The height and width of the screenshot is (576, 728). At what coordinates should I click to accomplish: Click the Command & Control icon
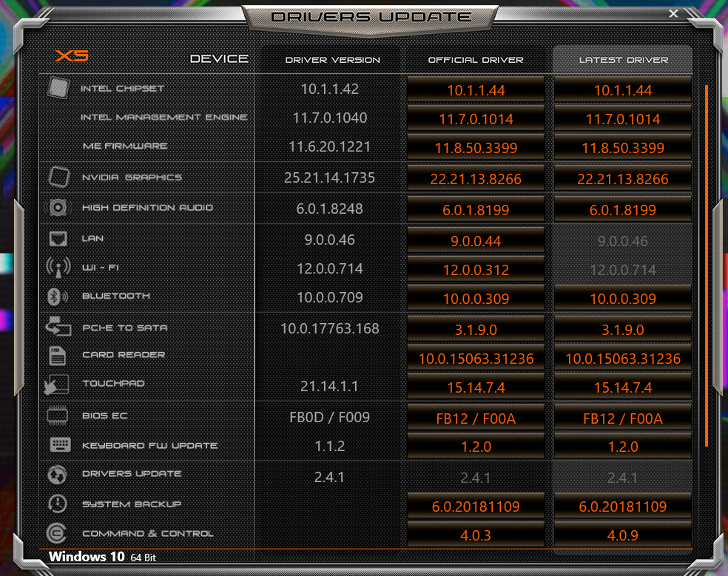point(57,533)
